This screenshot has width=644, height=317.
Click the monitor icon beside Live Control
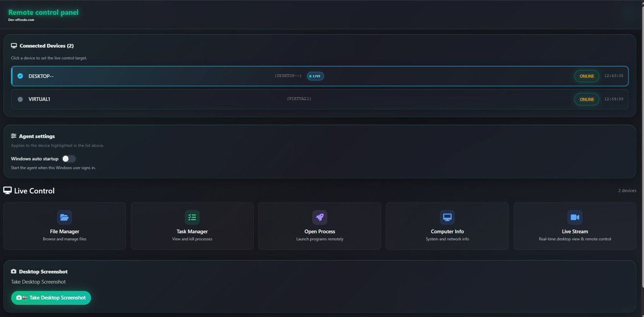tap(8, 190)
